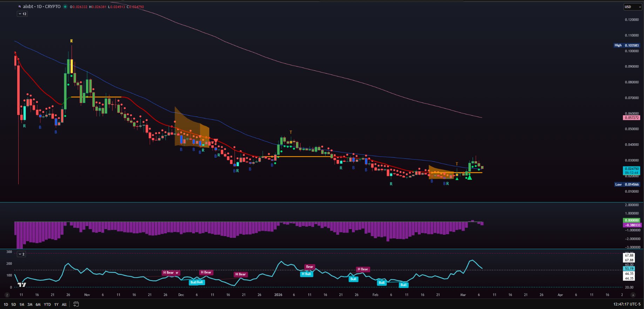This screenshot has width=644, height=309.
Task: Toggle the Z button on the time axis
Action: [x=7, y=295]
